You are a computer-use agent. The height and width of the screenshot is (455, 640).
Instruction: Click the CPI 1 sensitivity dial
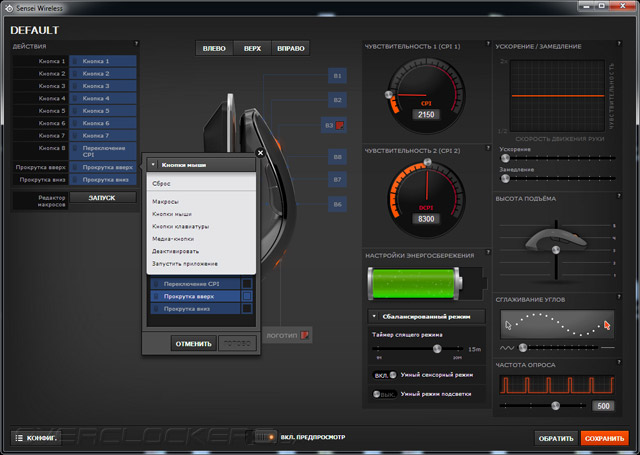[x=426, y=96]
